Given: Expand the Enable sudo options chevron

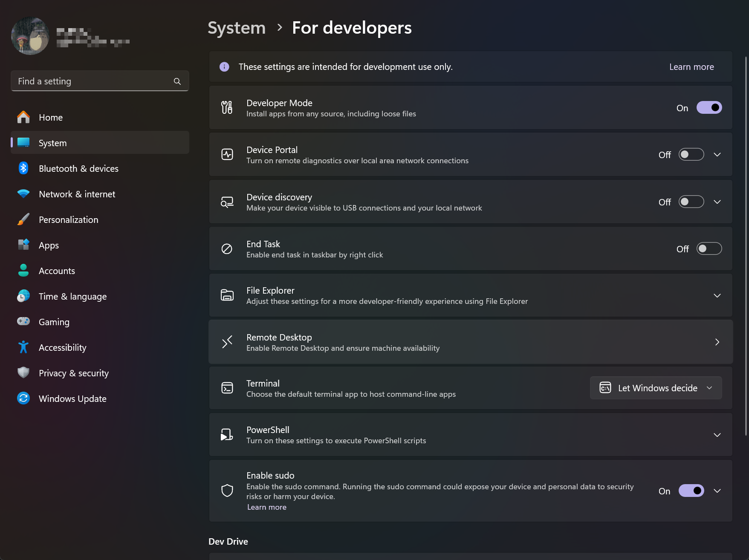Looking at the screenshot, I should 717,491.
